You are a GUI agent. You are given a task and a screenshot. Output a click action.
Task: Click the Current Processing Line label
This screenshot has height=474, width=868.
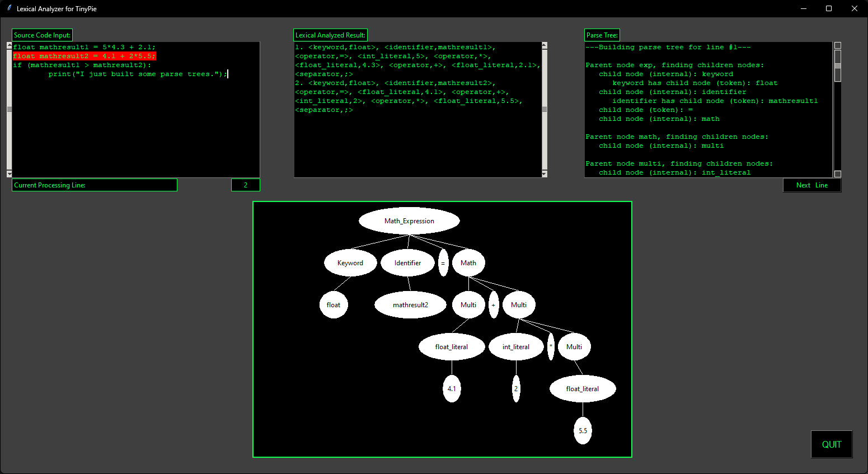(95, 185)
